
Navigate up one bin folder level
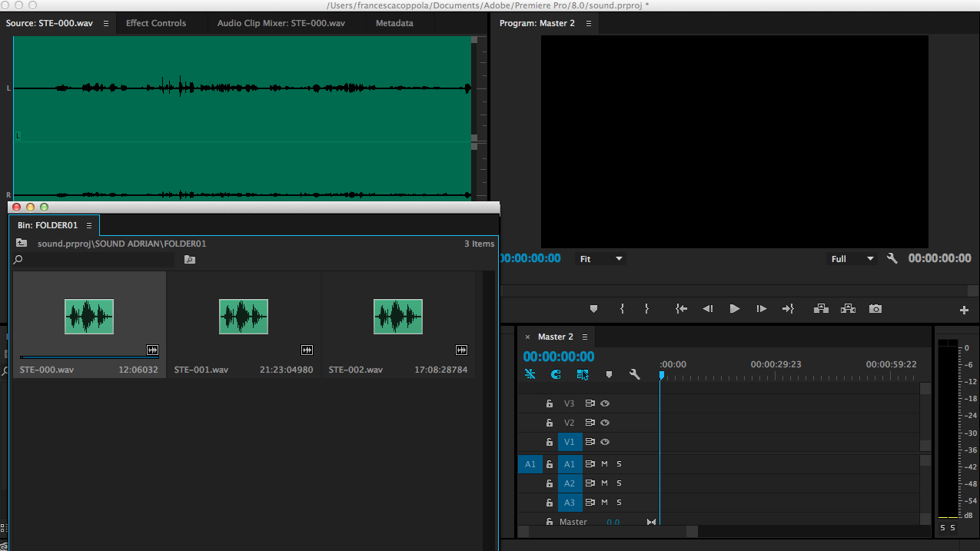point(22,243)
